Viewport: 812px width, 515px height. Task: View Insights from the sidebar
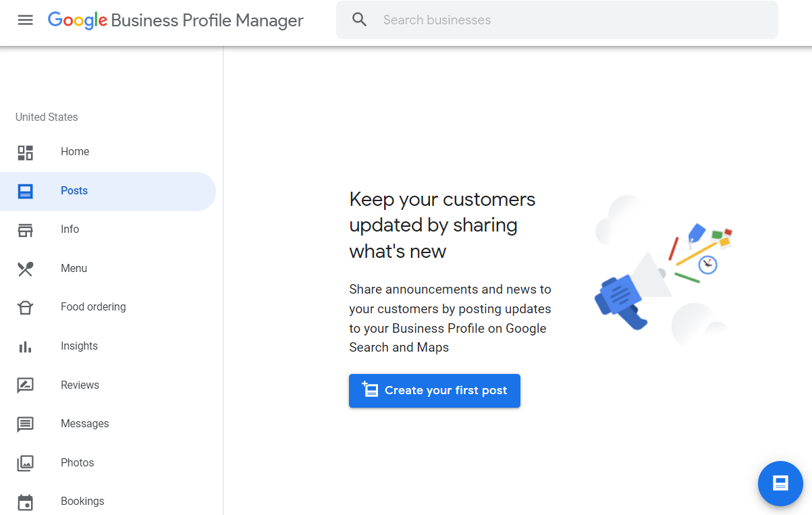tap(79, 346)
